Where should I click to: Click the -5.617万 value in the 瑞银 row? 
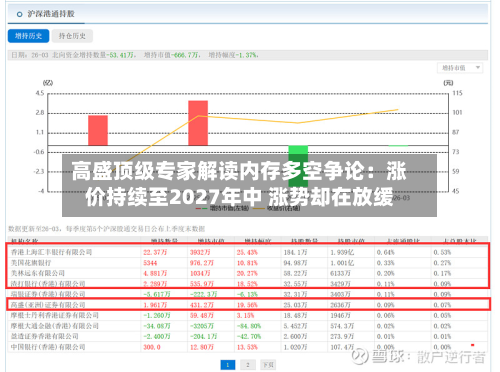coord(157,294)
